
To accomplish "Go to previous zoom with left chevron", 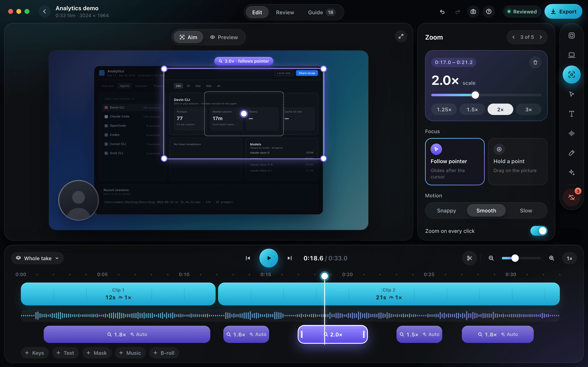I will click(513, 37).
